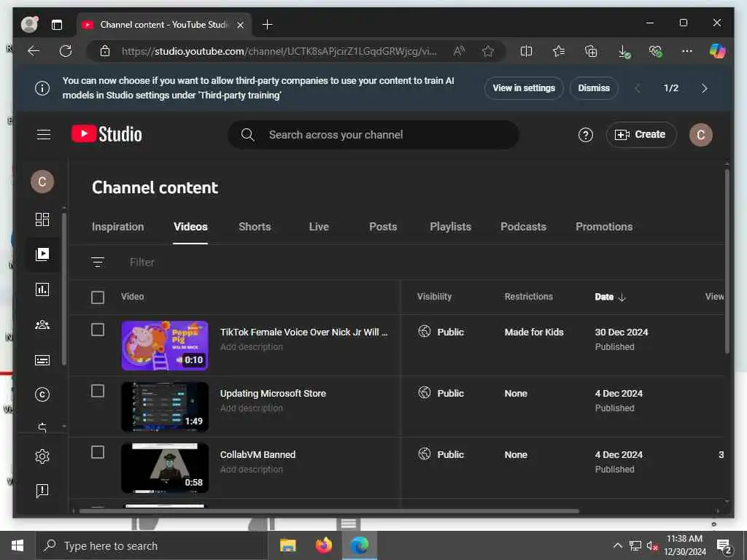
Task: Open the Edge Settings and more ellipsis menu
Action: coord(686,51)
